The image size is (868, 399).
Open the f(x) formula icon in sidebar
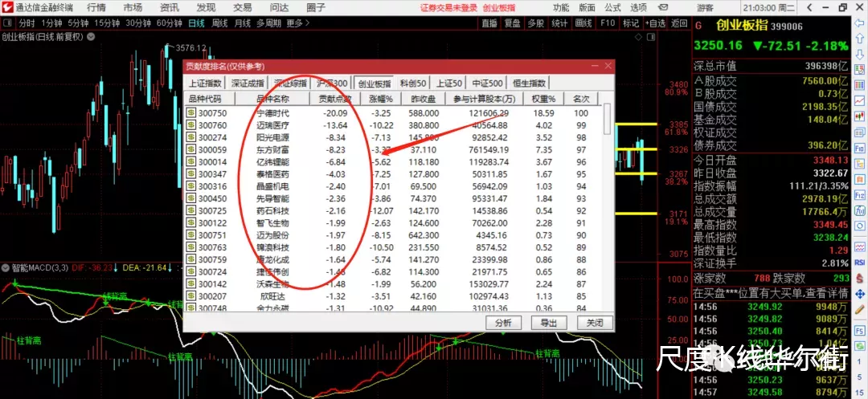click(860, 210)
